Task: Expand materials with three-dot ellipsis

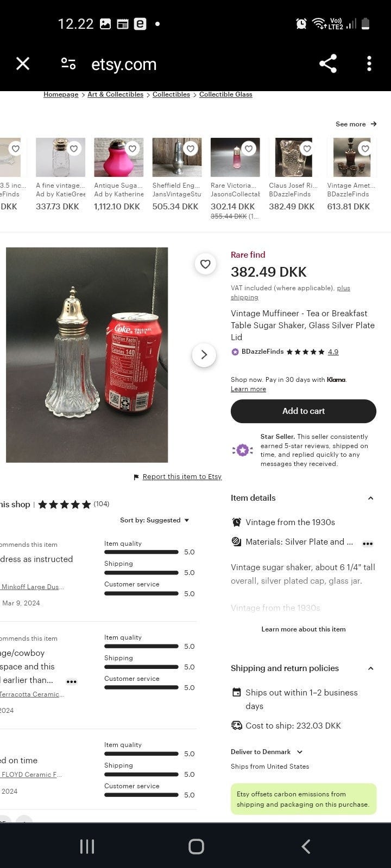Action: (368, 544)
